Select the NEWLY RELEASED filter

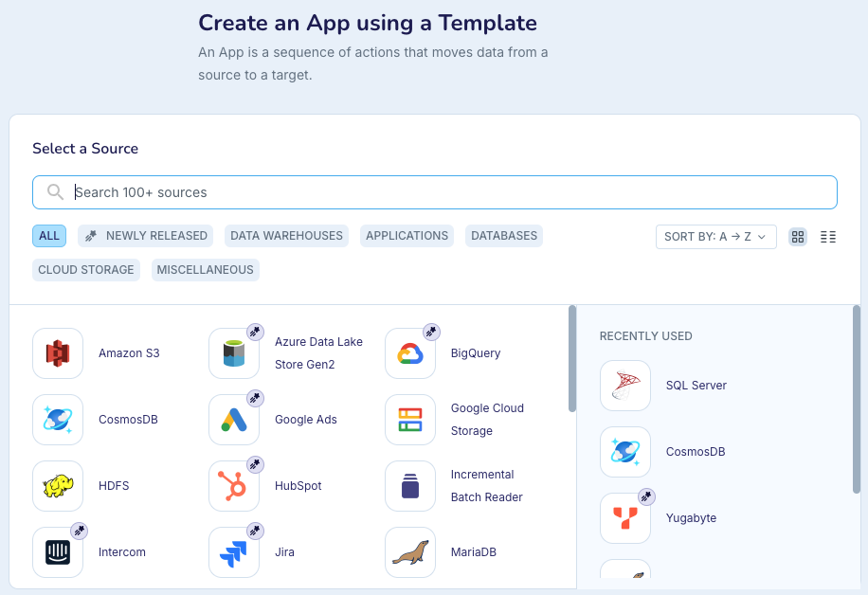pos(145,235)
